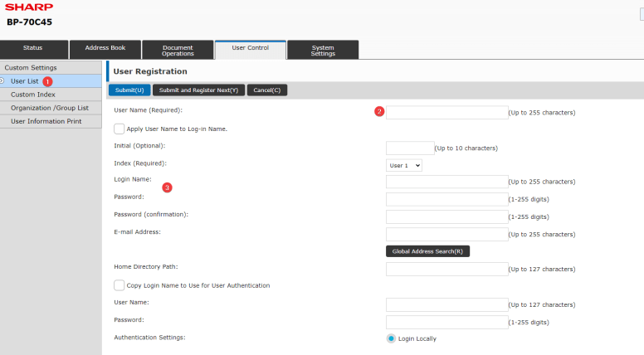Open the System Settings tab

pyautogui.click(x=323, y=50)
